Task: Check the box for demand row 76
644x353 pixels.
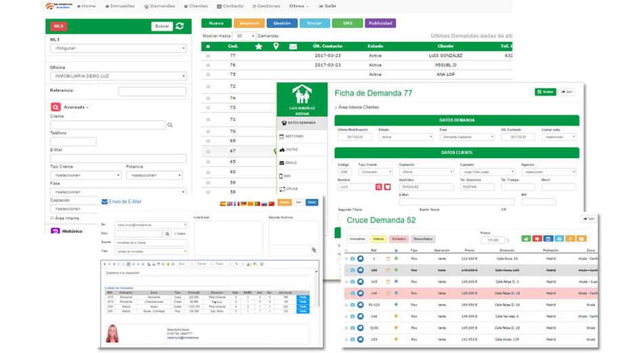Action: 208,65
